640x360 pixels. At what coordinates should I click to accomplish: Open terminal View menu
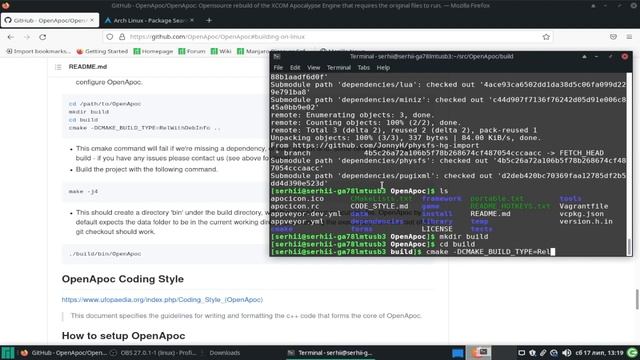(x=313, y=68)
